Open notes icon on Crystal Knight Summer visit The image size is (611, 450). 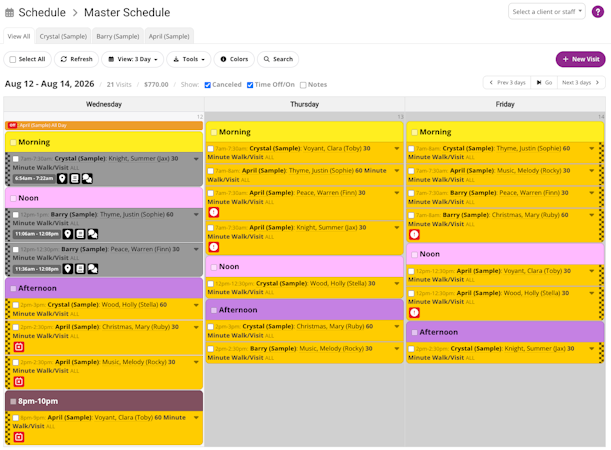(74, 178)
